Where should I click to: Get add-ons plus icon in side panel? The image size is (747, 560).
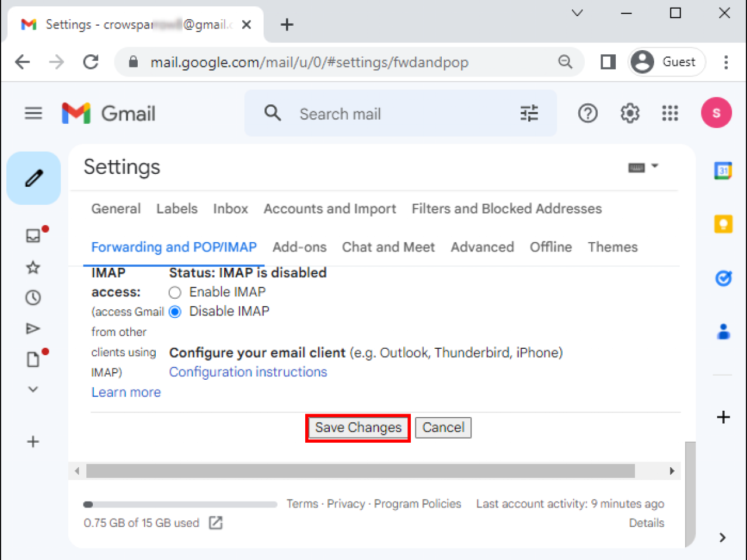pyautogui.click(x=723, y=417)
